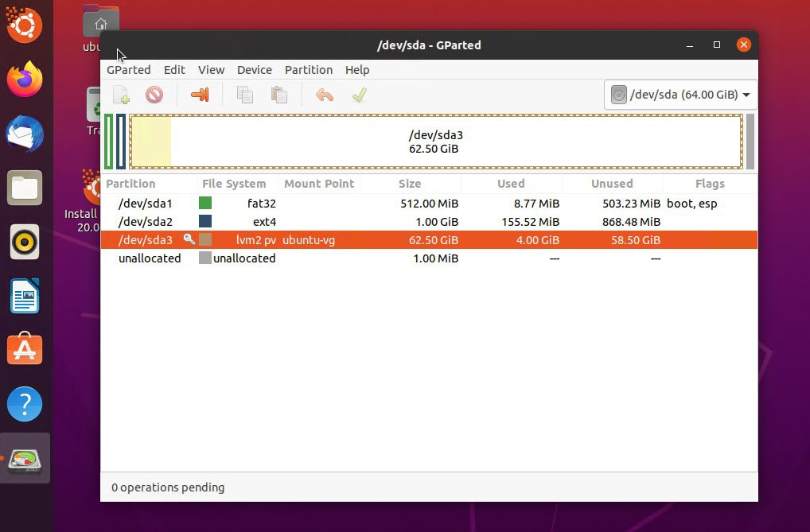The height and width of the screenshot is (532, 810).
Task: Select the /dev/sda3 block in disk map
Action: (x=436, y=142)
